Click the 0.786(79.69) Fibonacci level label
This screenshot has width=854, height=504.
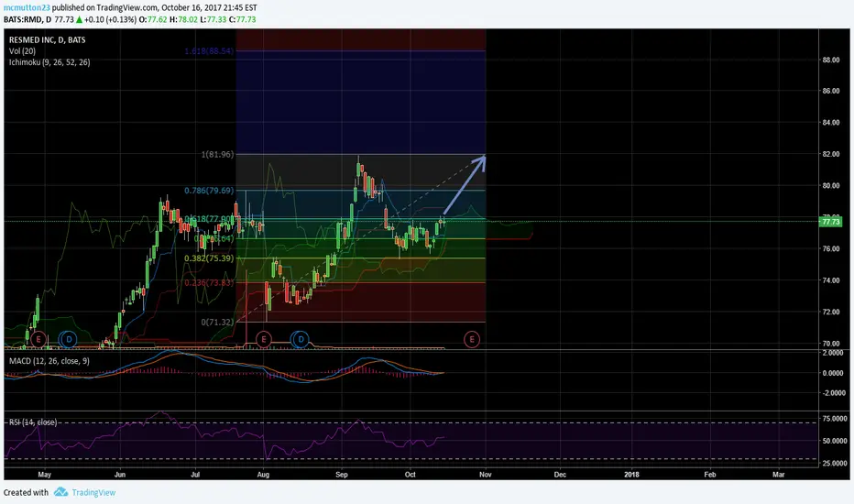click(209, 191)
